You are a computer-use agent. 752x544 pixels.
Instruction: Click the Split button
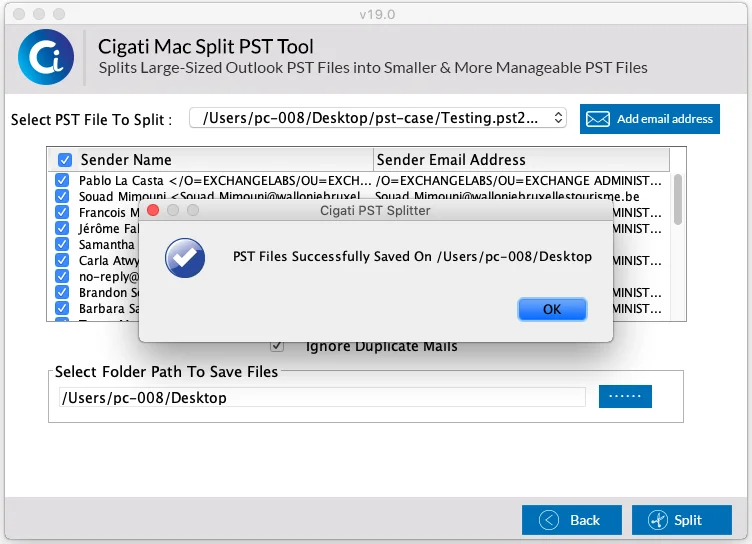pyautogui.click(x=682, y=520)
